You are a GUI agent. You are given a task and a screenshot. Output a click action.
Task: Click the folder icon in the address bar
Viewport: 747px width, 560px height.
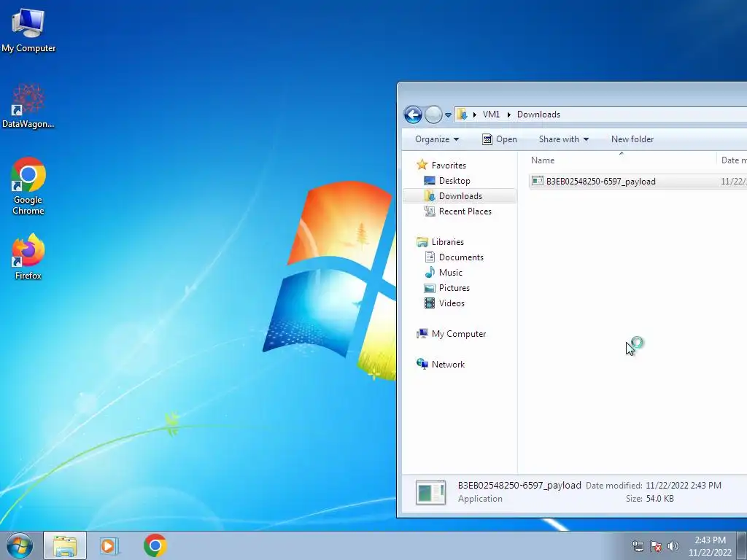point(462,114)
